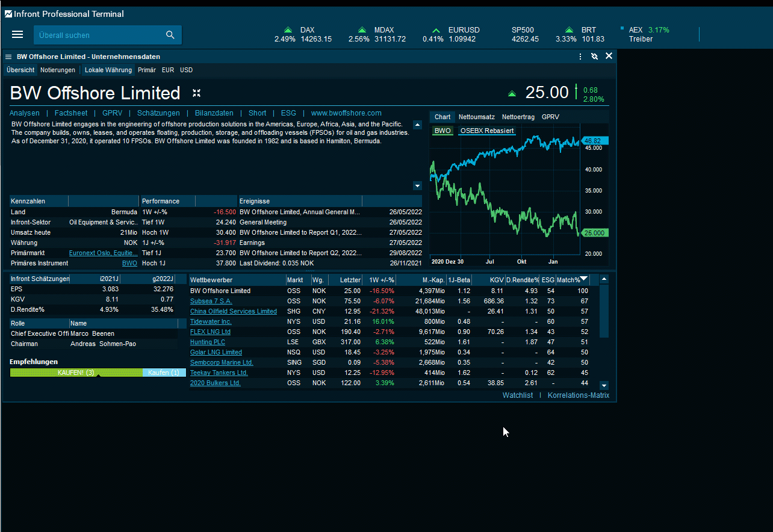Switch currency to EUR

coord(168,70)
